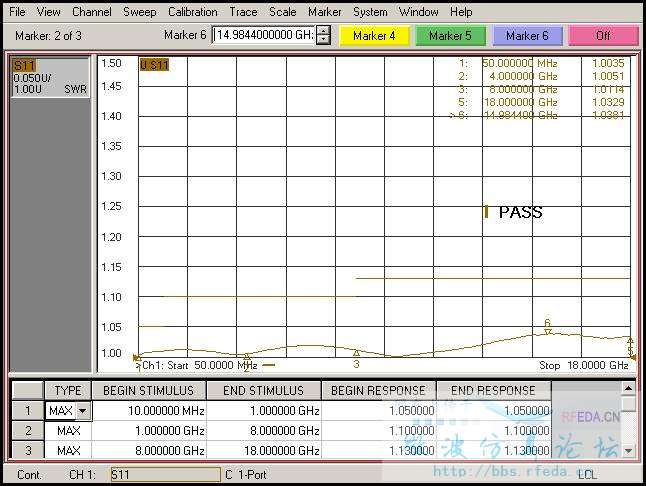Viewport: 646px width, 486px height.
Task: Edit row 2 begin response 1.100000
Action: coord(379,431)
